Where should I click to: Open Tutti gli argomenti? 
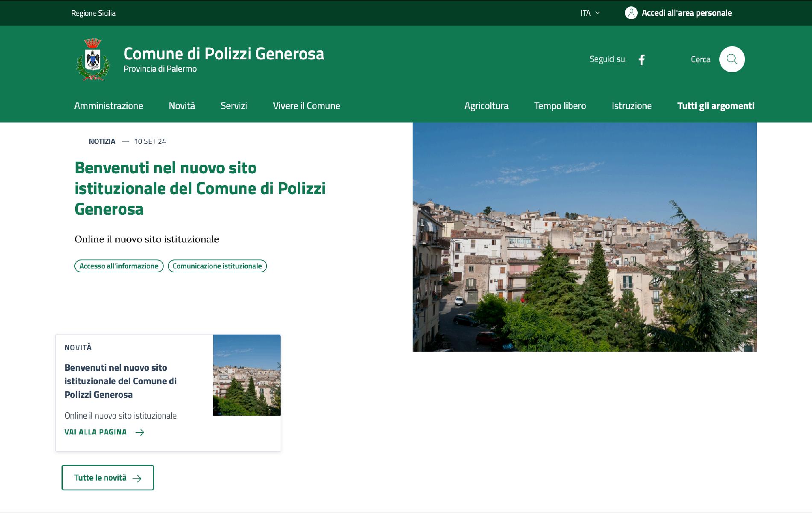[715, 106]
